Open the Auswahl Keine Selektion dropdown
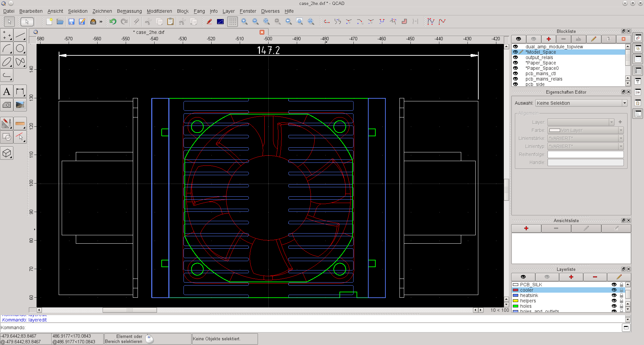Screen dimensions: 644x345 581,103
